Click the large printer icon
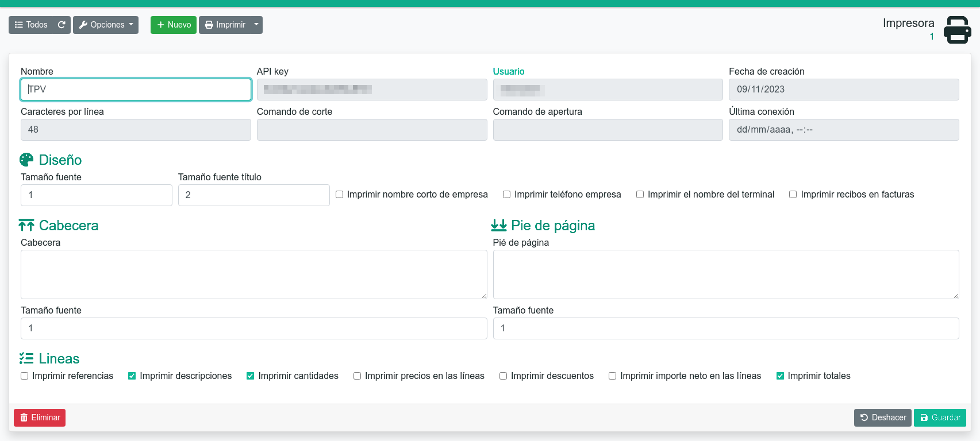 click(957, 30)
